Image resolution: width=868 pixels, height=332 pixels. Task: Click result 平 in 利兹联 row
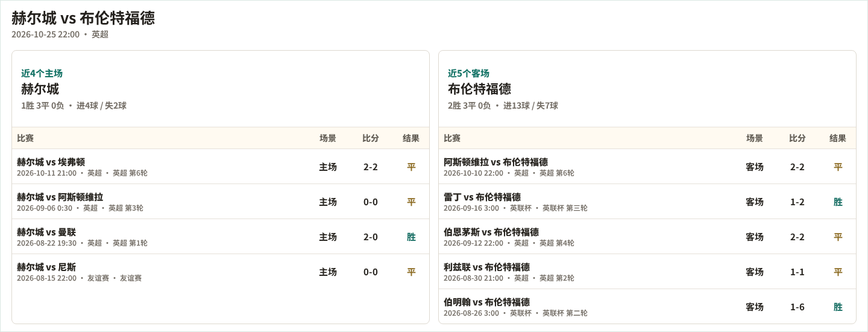click(838, 272)
